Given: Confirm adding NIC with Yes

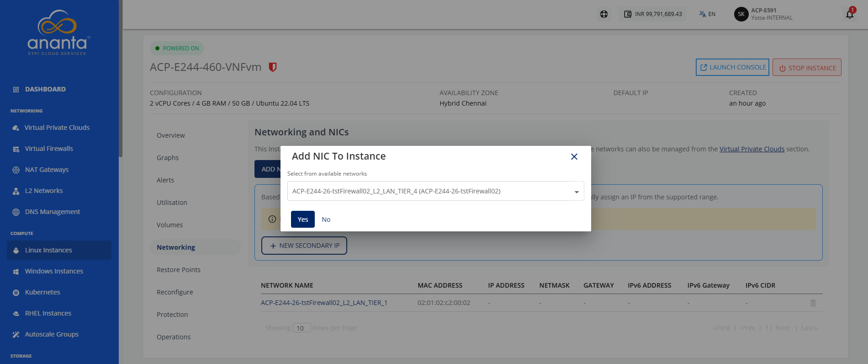Looking at the screenshot, I should (x=303, y=219).
